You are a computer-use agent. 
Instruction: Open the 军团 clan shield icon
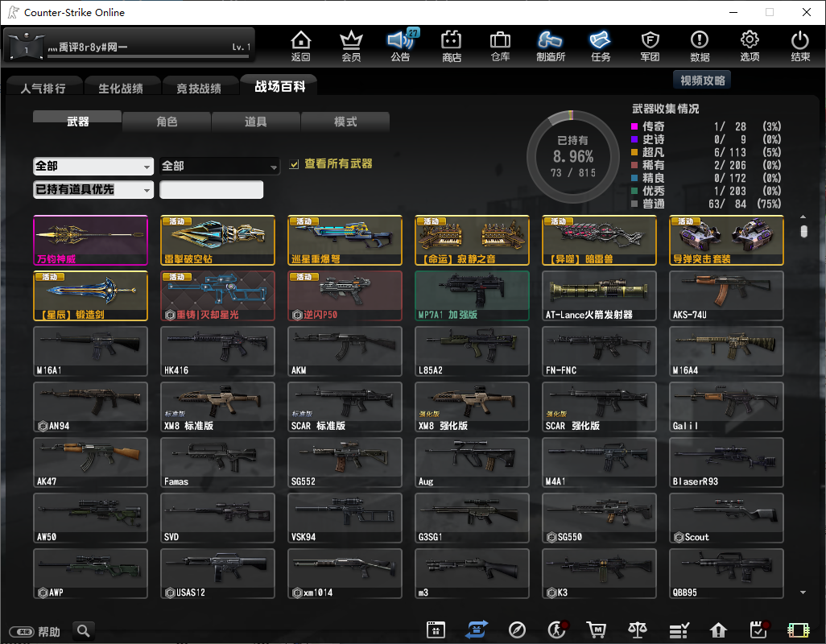click(650, 46)
